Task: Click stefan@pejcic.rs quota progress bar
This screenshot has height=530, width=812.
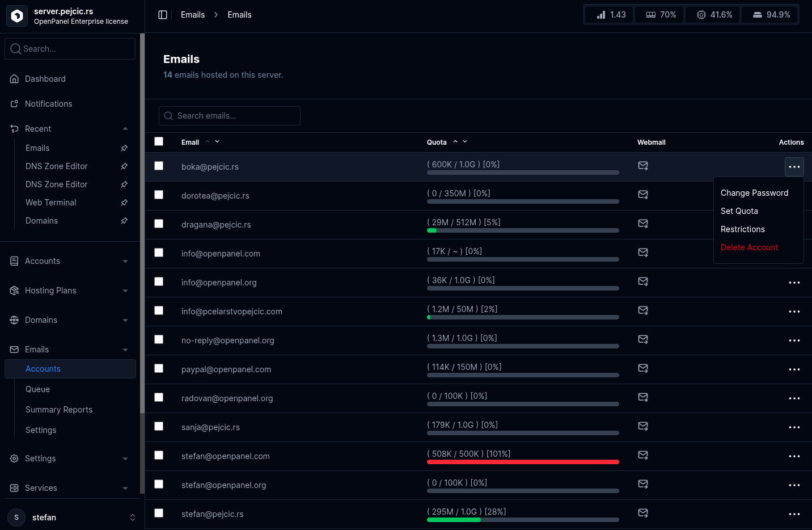Action: pos(523,520)
